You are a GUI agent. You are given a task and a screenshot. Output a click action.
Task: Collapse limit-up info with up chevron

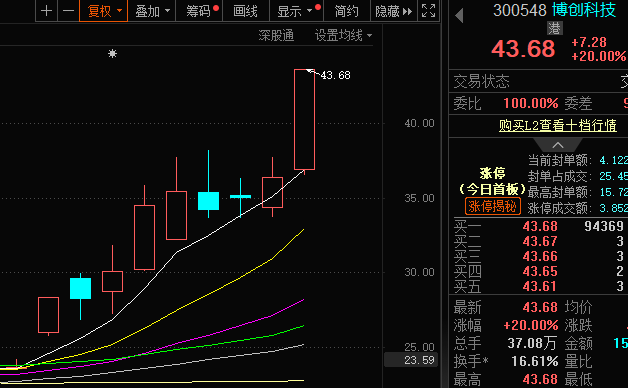click(558, 145)
